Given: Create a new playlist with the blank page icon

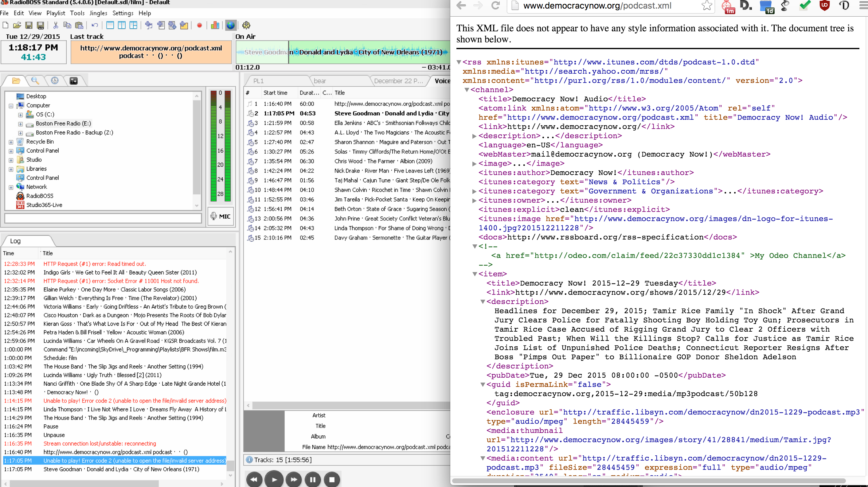Looking at the screenshot, I should point(6,25).
